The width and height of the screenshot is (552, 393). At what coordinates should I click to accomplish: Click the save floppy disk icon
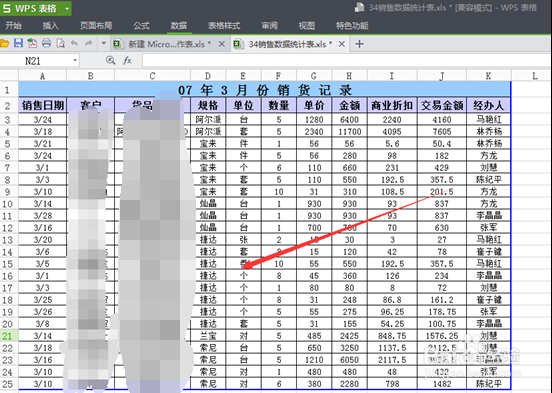click(18, 43)
